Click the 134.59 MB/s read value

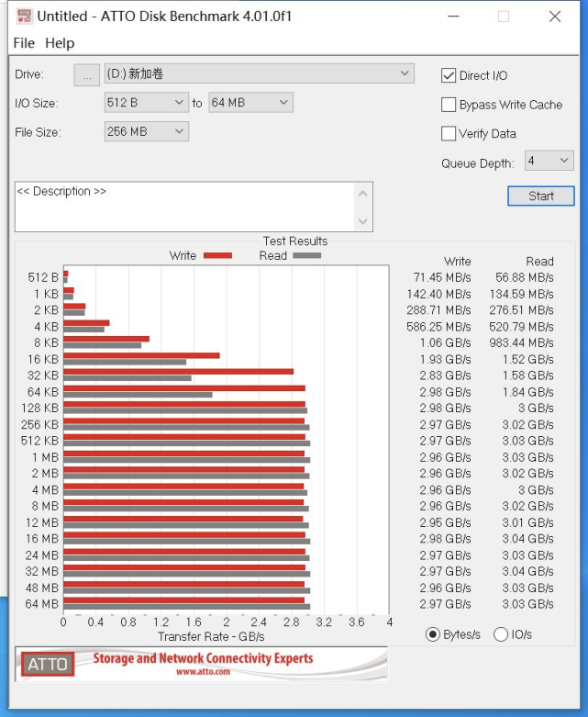(x=521, y=294)
